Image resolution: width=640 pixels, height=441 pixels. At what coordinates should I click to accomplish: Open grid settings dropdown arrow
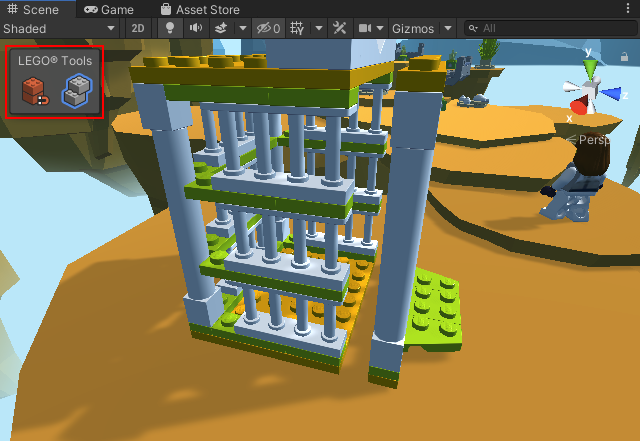(319, 29)
